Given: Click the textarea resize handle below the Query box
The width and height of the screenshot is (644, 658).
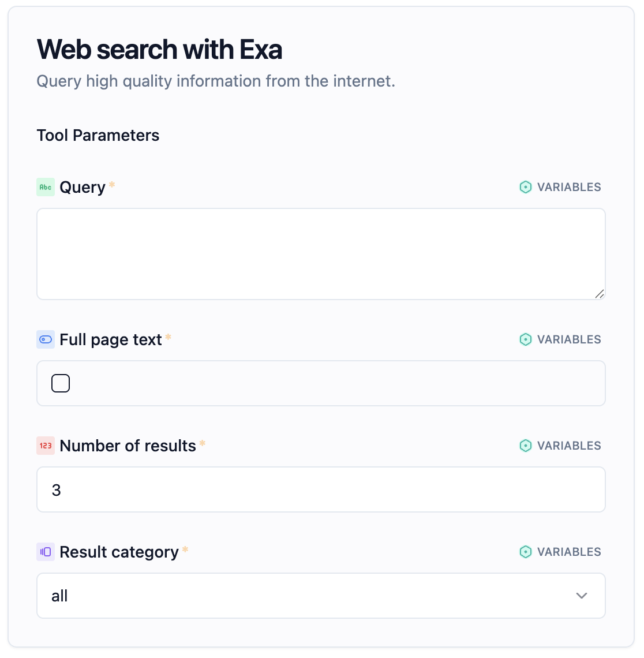Looking at the screenshot, I should pyautogui.click(x=598, y=294).
